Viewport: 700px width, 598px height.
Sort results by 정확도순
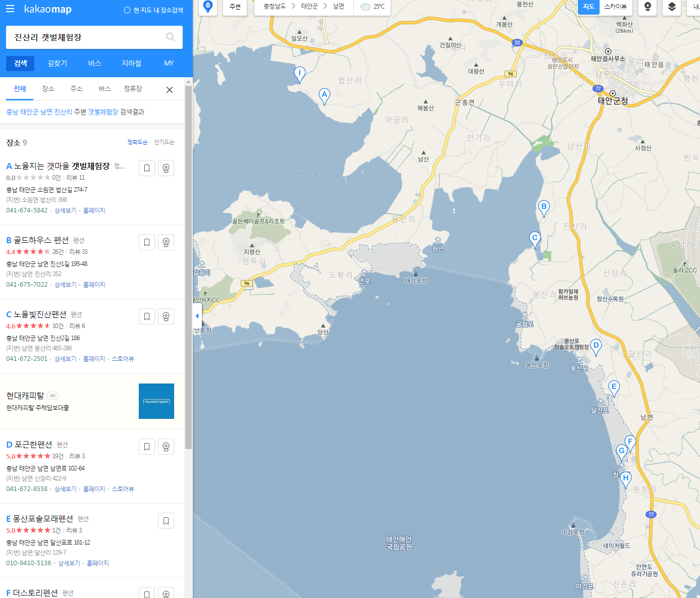tap(137, 142)
